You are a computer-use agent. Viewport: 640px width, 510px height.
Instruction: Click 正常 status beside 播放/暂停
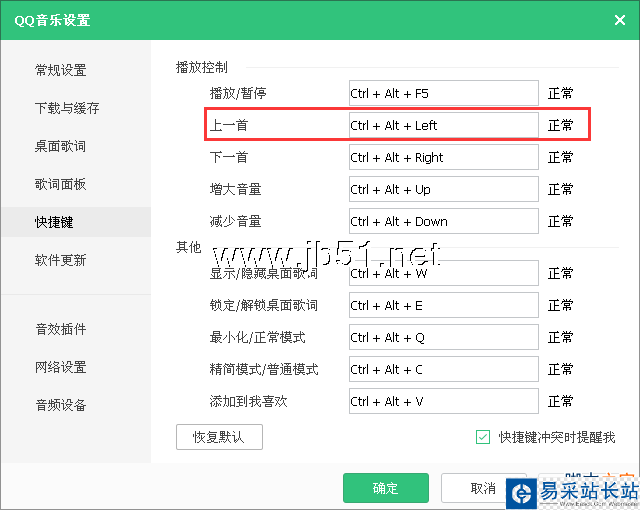click(560, 93)
